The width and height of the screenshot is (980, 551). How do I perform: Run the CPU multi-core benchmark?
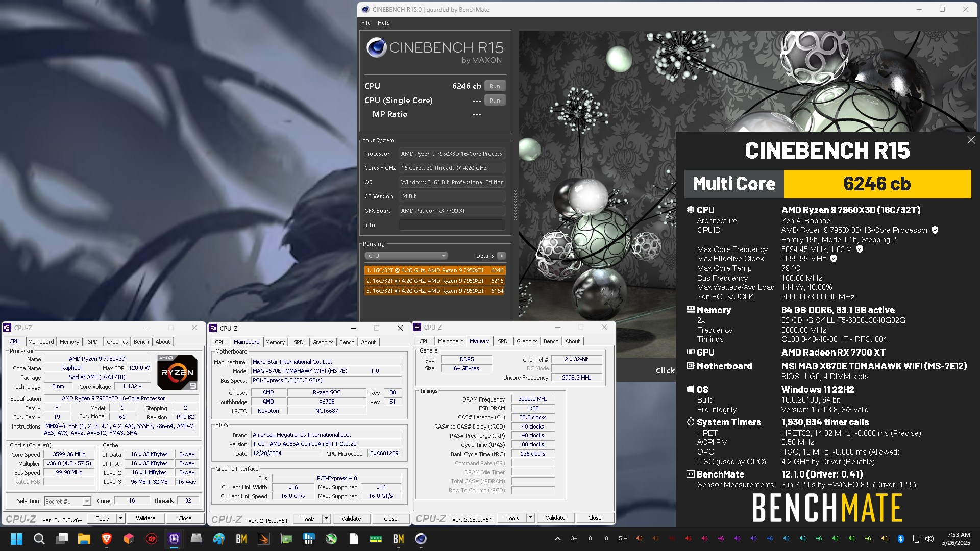tap(495, 86)
